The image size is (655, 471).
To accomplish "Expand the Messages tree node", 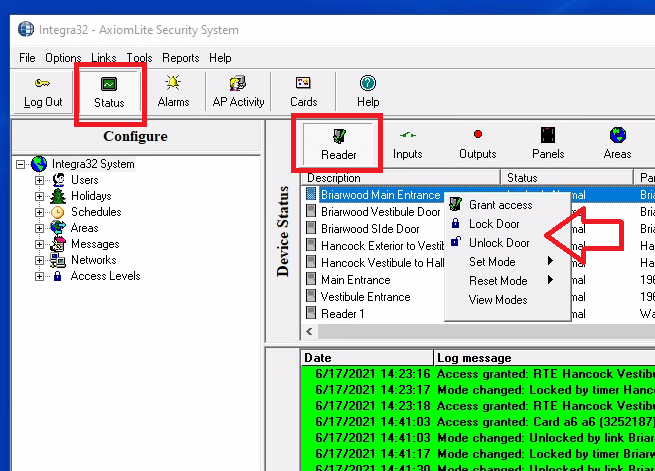I will point(39,244).
